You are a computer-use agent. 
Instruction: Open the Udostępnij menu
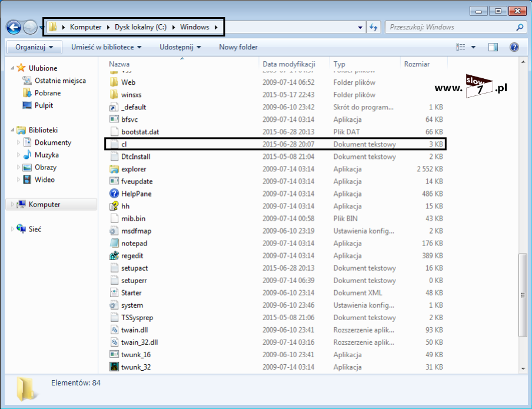point(180,47)
